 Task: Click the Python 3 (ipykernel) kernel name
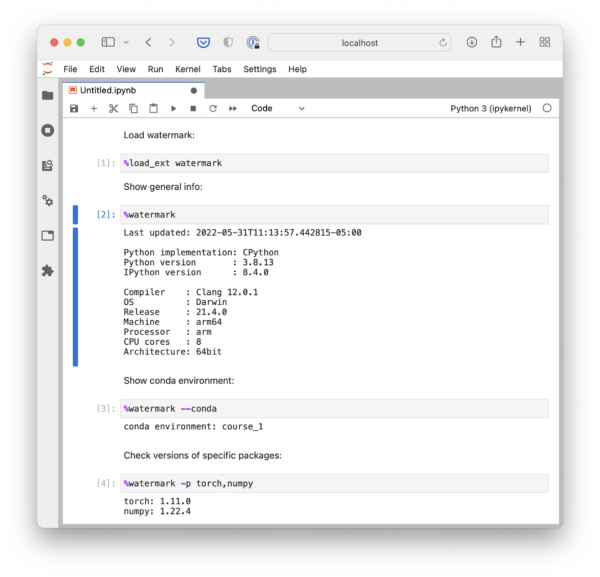(x=491, y=108)
